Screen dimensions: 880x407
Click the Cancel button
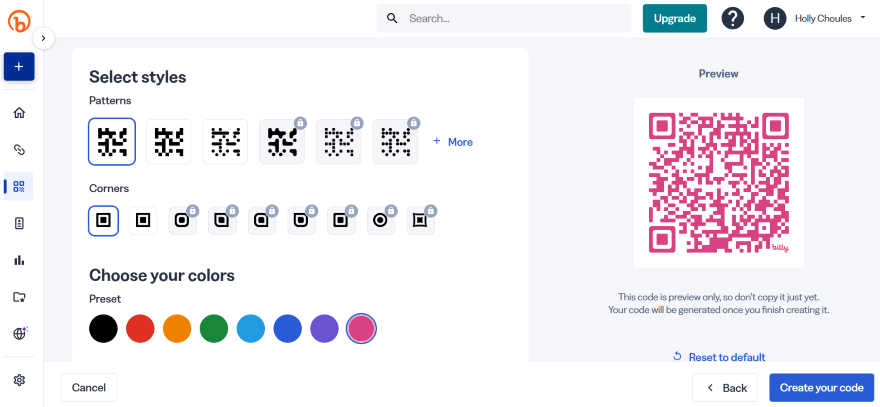tap(89, 387)
